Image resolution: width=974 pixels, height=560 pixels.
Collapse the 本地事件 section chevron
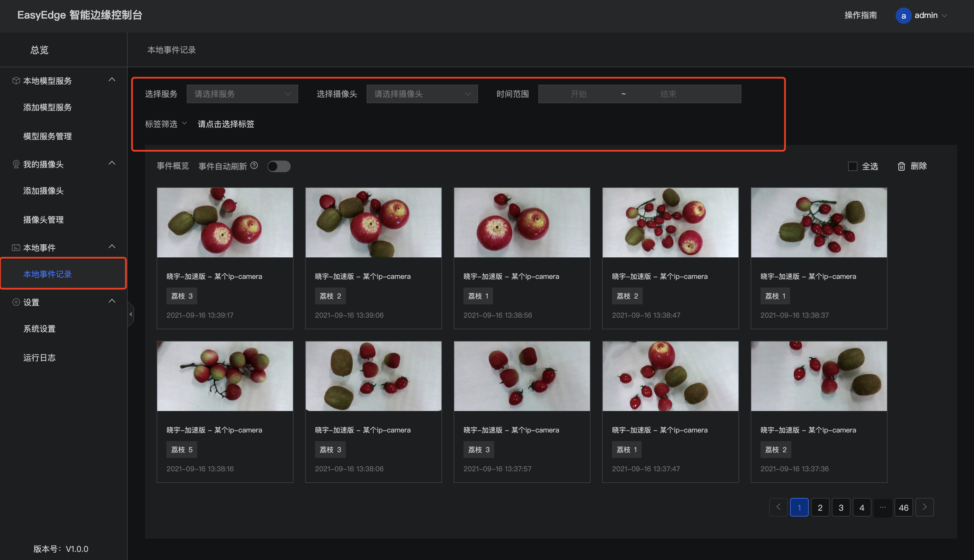(x=112, y=247)
